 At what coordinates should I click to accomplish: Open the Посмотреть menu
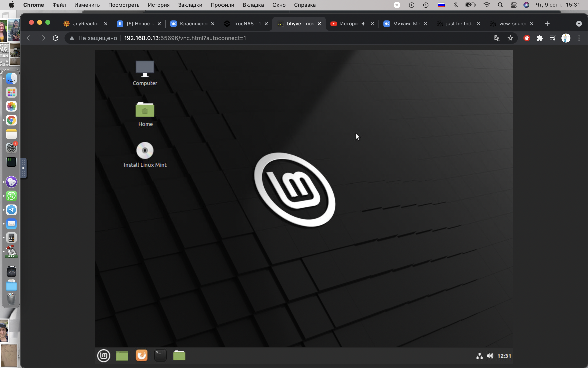(124, 5)
